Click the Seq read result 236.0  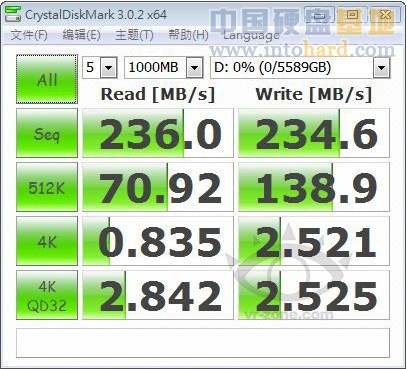click(158, 133)
